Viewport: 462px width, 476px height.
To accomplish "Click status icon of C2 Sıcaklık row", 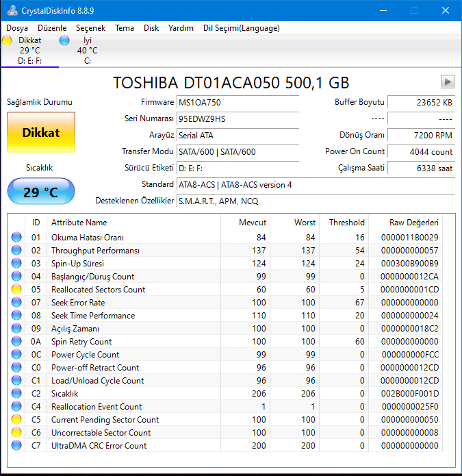I will (16, 393).
